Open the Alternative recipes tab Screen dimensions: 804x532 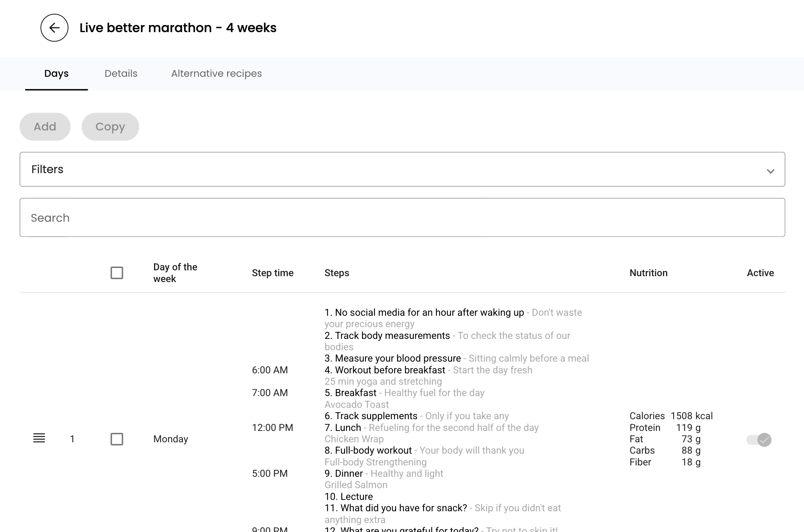[x=216, y=74]
